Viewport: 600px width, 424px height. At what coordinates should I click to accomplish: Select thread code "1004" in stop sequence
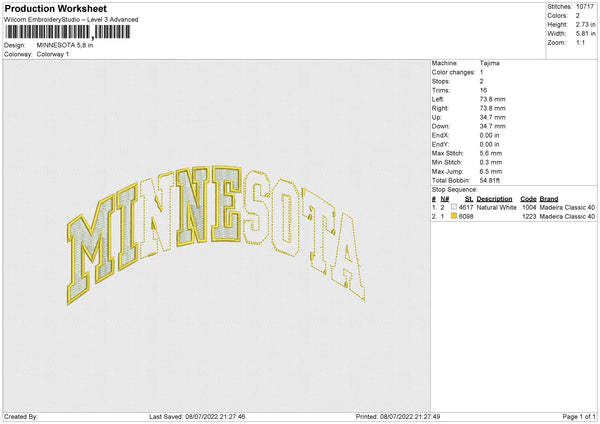(529, 207)
